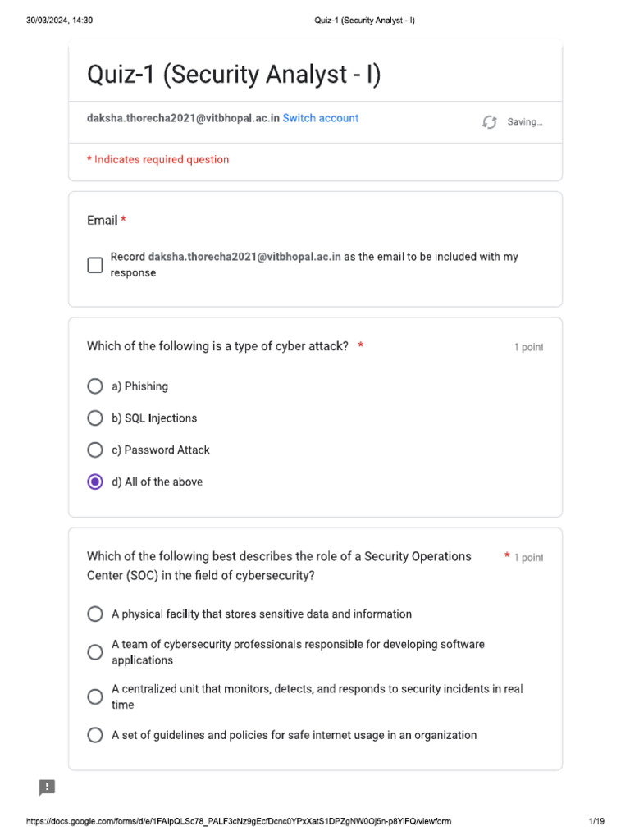Click the 'type of cyber attack' question text

217,346
